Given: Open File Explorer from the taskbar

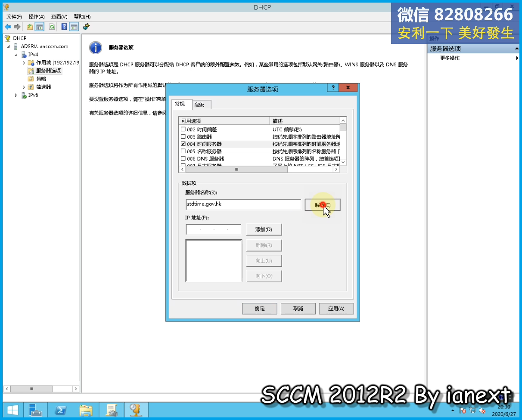Looking at the screenshot, I should coord(86,410).
